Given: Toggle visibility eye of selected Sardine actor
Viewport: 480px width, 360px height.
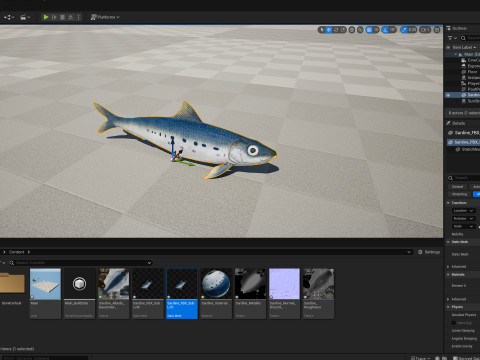Looking at the screenshot, I should 448,95.
